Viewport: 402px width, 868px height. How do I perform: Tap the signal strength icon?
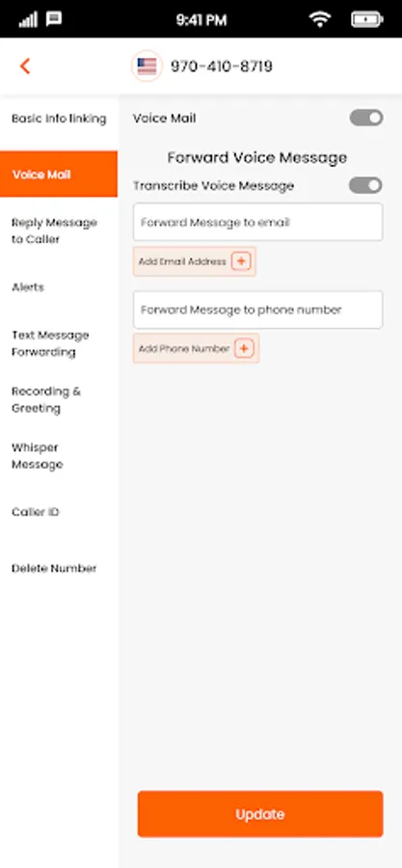tap(28, 20)
